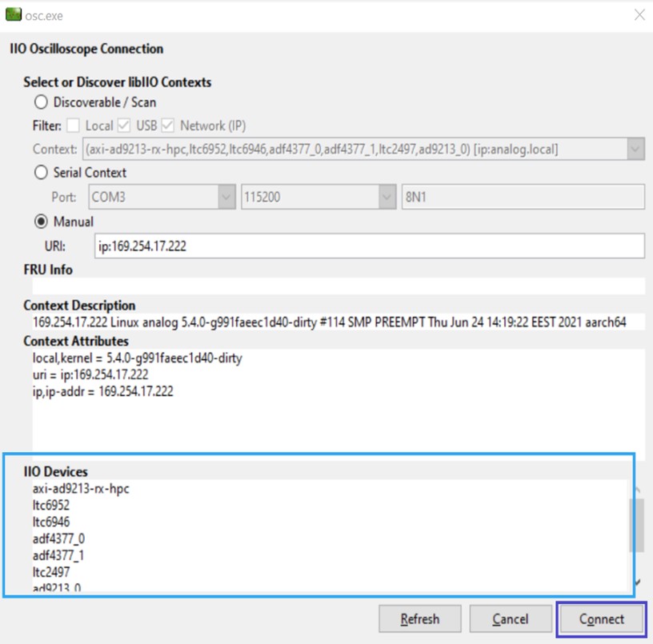Select the Serial Context radio option
653x644 pixels.
40,173
